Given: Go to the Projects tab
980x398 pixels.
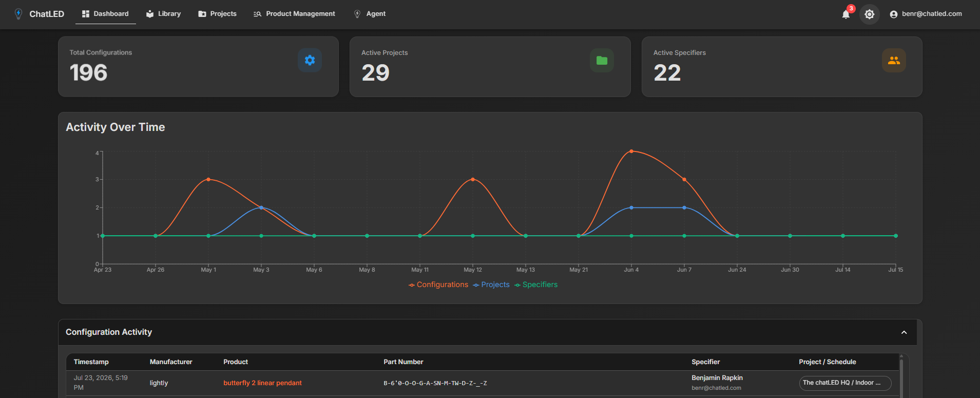Looking at the screenshot, I should 218,14.
